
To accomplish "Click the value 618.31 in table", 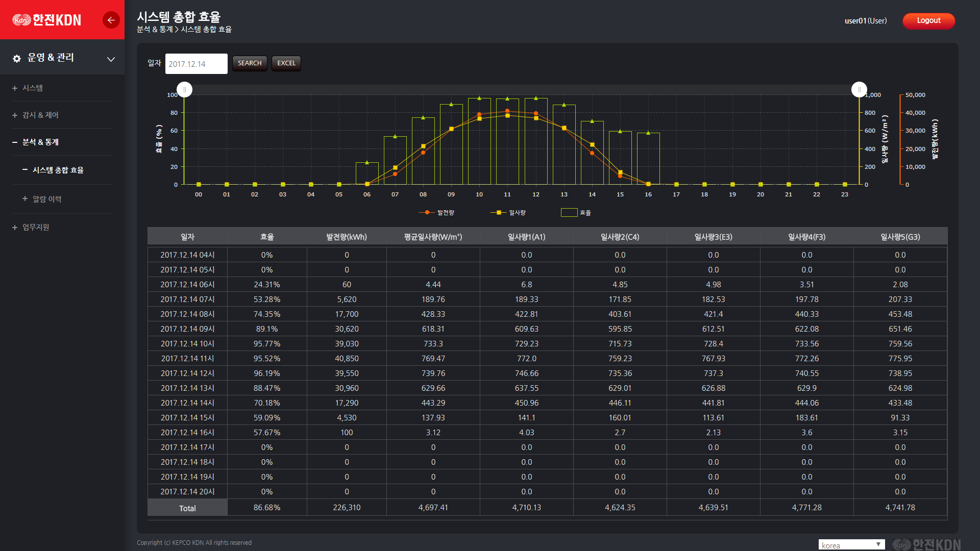I will pyautogui.click(x=433, y=329).
